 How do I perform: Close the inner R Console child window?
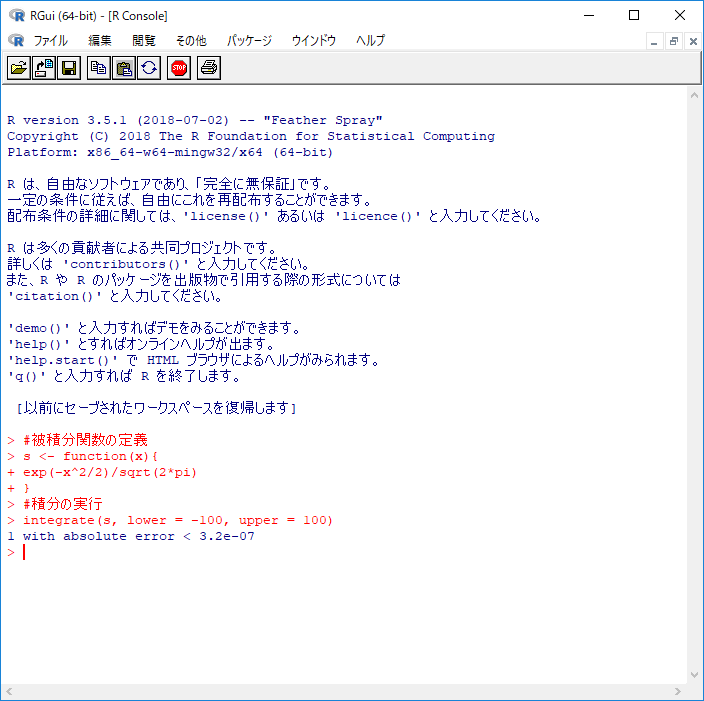[x=693, y=42]
